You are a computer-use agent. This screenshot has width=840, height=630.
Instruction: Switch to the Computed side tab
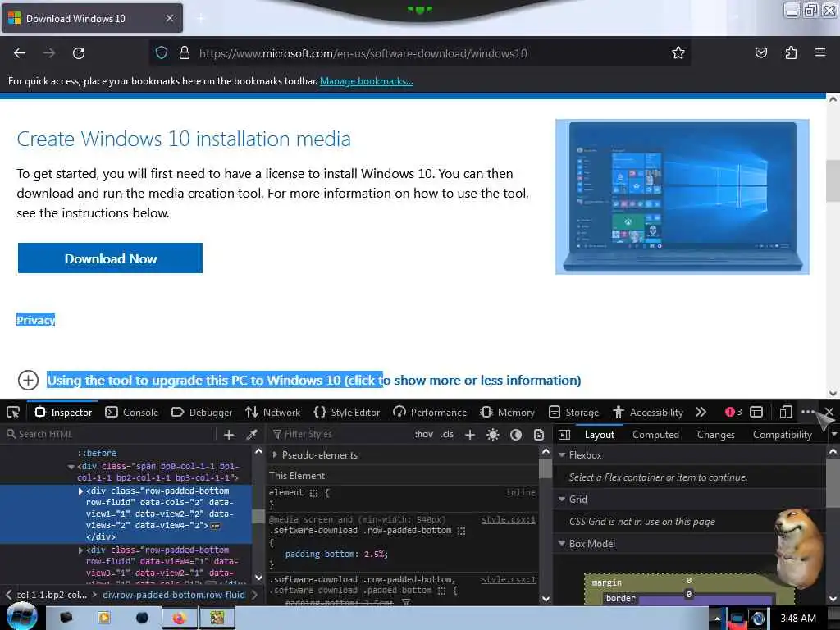pyautogui.click(x=655, y=435)
